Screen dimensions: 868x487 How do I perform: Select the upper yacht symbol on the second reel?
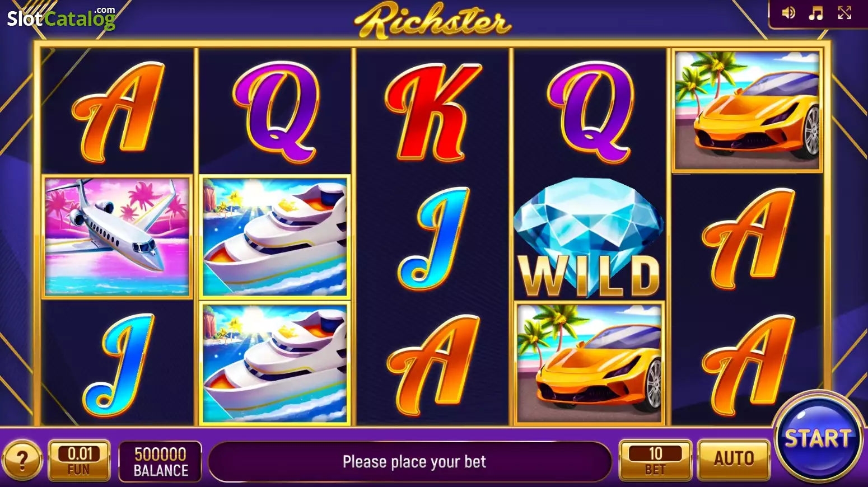point(275,237)
